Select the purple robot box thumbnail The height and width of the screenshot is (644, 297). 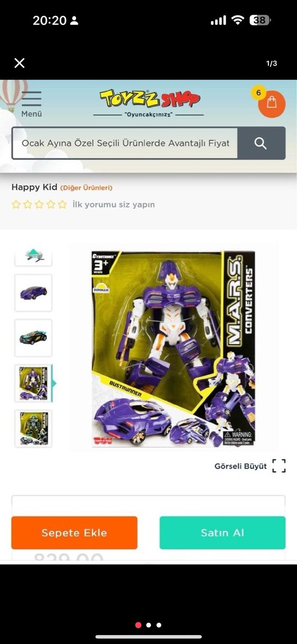(x=33, y=384)
